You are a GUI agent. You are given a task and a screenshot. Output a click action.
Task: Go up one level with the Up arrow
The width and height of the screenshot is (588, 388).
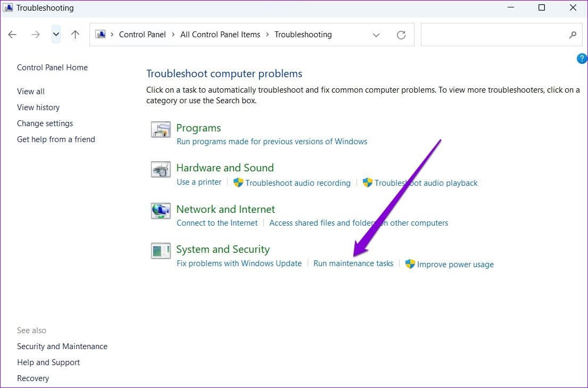point(76,35)
